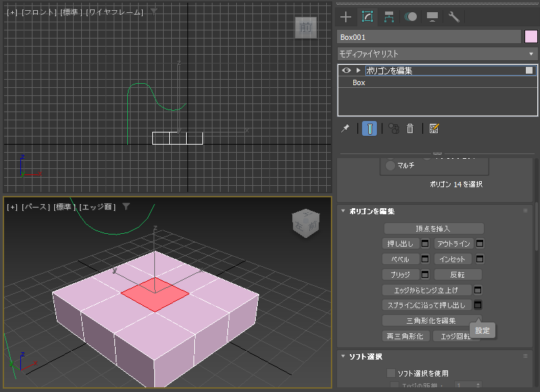Viewport: 540px width, 392px height.
Task: Click the square icon on ポリゴンを編集 row
Action: point(529,70)
